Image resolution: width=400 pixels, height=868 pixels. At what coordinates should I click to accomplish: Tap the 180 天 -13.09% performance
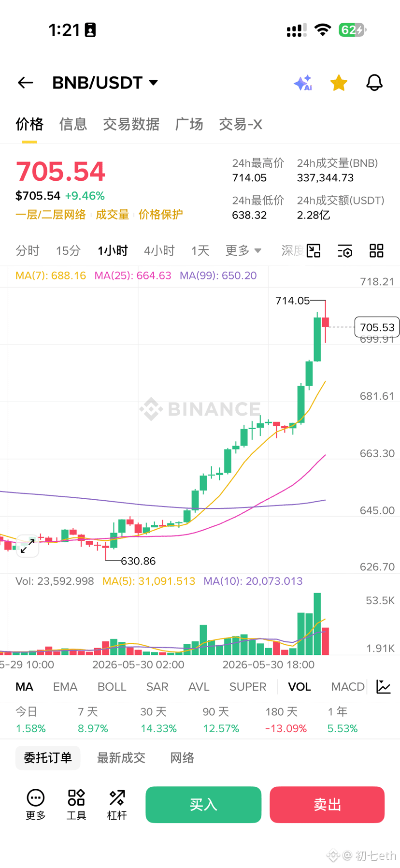point(286,720)
